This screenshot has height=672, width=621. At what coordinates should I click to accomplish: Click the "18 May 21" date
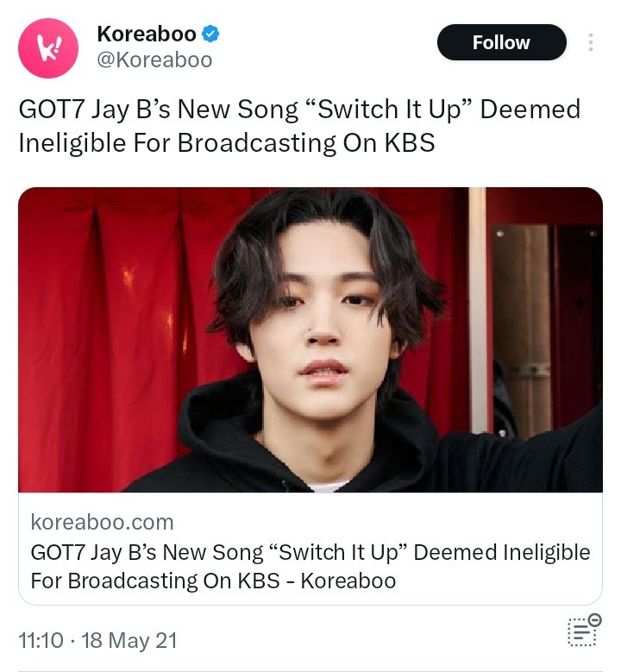tap(129, 641)
